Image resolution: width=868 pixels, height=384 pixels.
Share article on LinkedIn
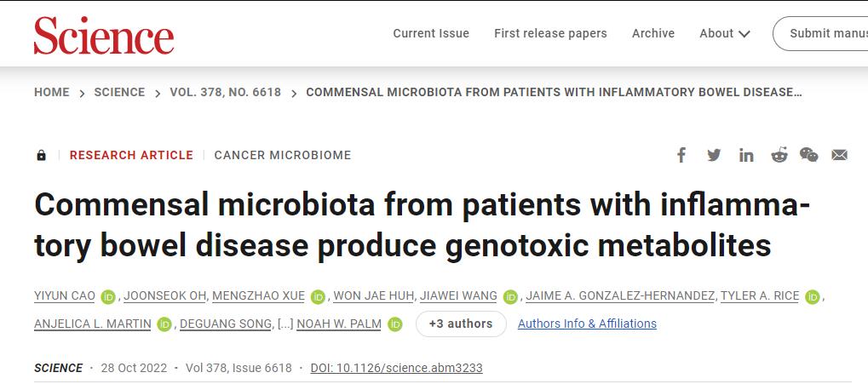(746, 156)
